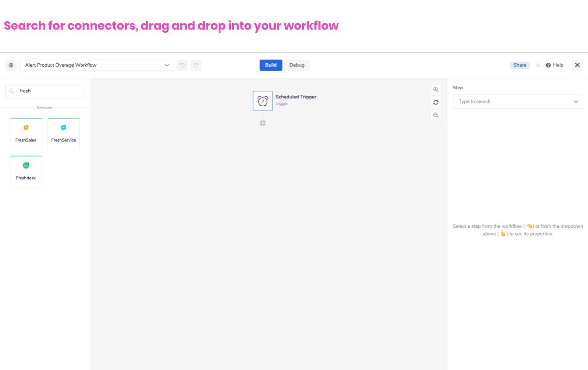This screenshot has height=370, width=588.
Task: Zoom out on the workflow canvas
Action: point(436,115)
